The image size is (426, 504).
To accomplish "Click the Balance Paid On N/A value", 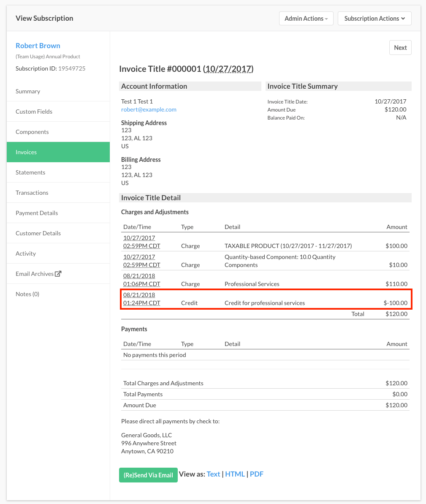I will 401,117.
